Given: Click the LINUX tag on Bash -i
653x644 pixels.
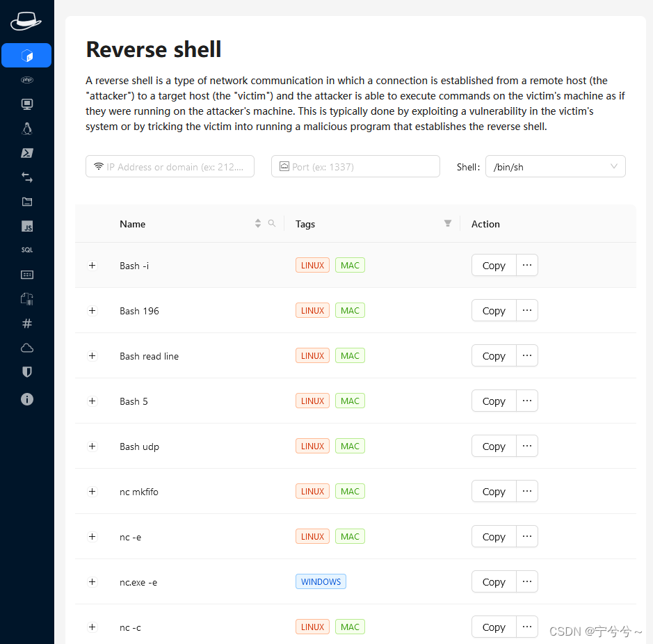Looking at the screenshot, I should [312, 266].
